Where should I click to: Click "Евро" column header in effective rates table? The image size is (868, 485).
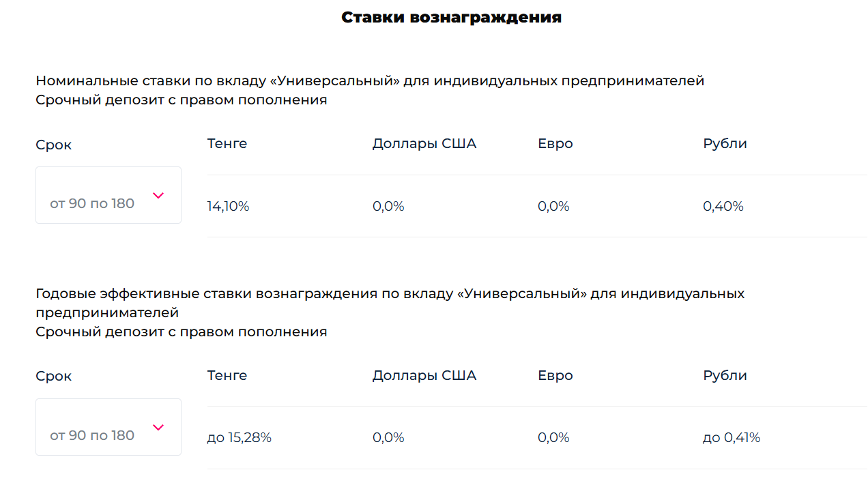point(555,376)
